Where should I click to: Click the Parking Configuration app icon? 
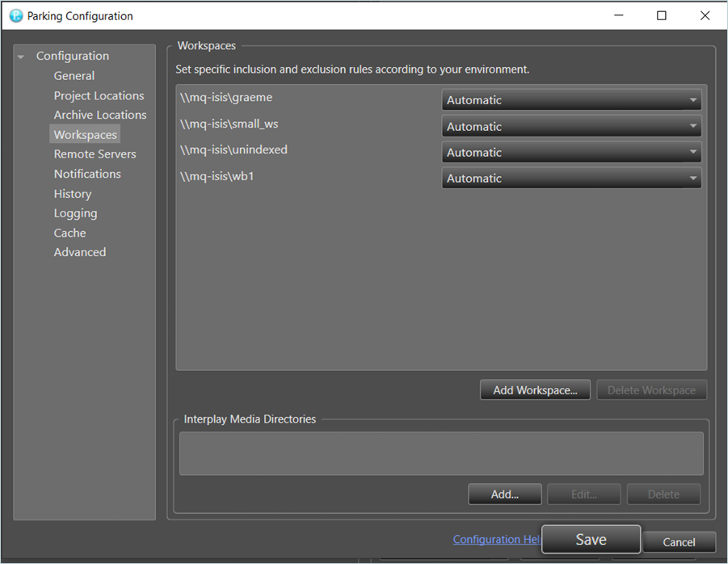pyautogui.click(x=15, y=16)
